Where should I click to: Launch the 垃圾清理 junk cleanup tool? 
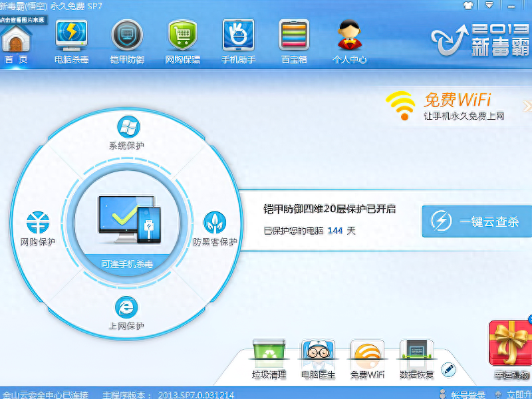pyautogui.click(x=269, y=358)
